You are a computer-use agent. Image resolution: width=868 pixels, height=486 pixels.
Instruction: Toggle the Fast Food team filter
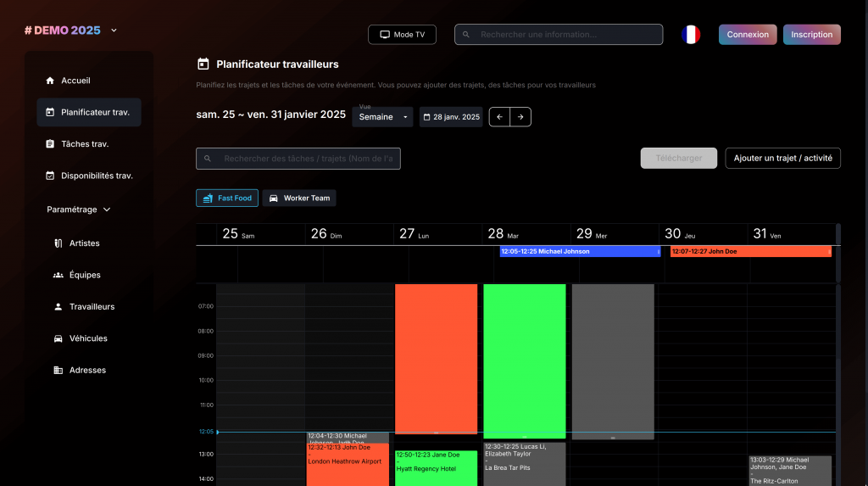[x=227, y=198]
